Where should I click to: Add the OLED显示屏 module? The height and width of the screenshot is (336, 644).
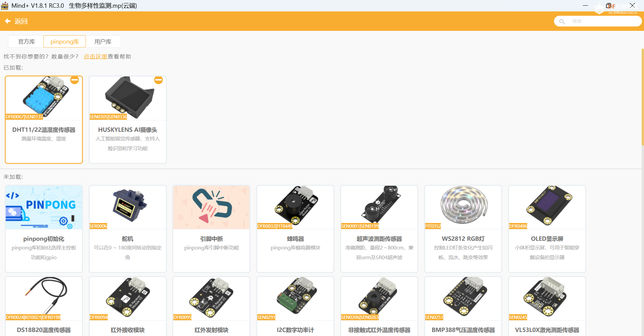[547, 229]
